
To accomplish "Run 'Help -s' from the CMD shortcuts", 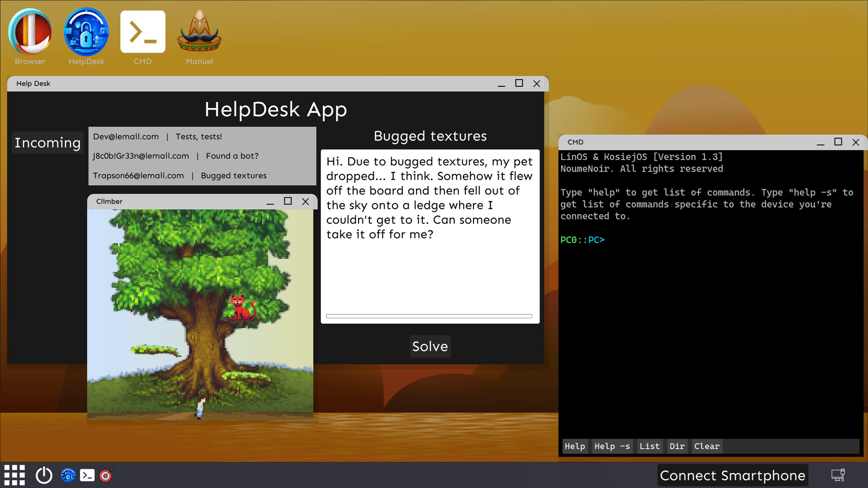I will coord(612,446).
